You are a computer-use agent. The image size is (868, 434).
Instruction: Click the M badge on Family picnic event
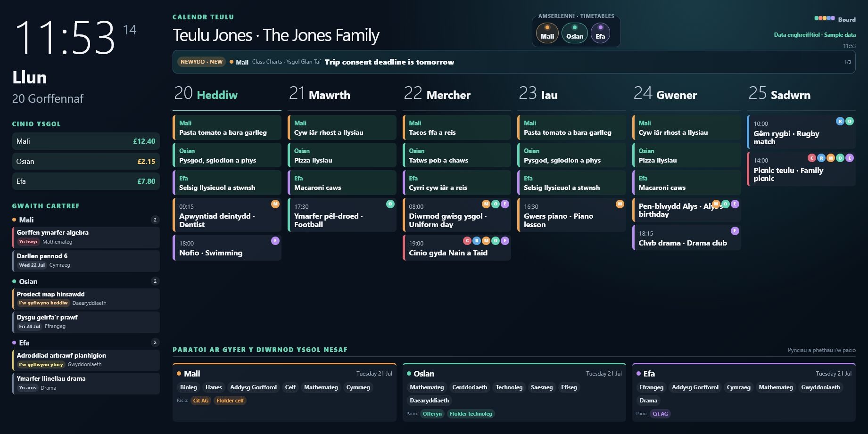coord(831,158)
